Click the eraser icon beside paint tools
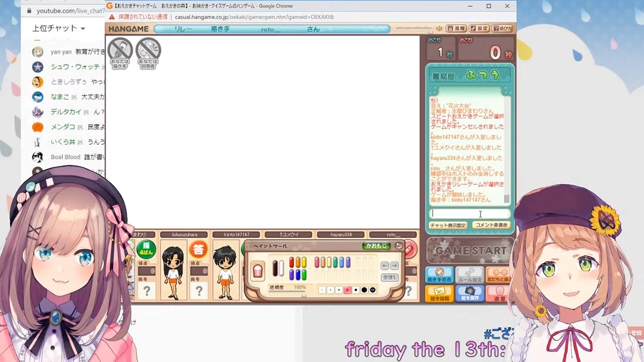This screenshot has width=644, height=362. [x=411, y=250]
